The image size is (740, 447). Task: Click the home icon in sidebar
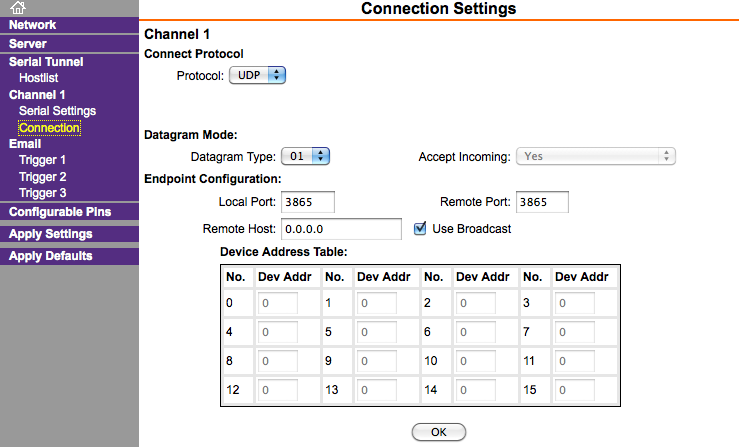click(x=17, y=8)
